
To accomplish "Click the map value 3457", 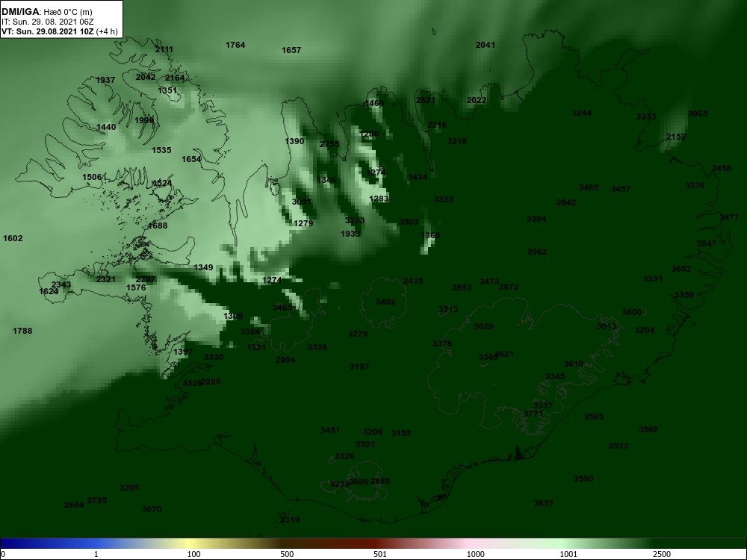I will tap(621, 189).
